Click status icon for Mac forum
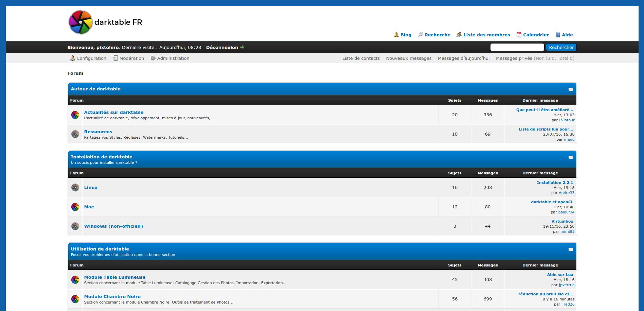Image resolution: width=644 pixels, height=311 pixels. (75, 207)
